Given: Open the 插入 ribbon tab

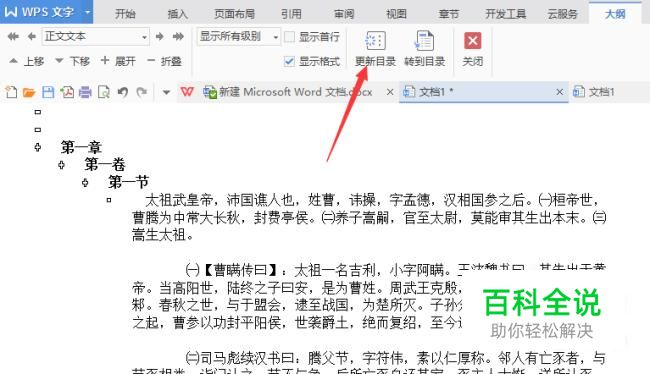Looking at the screenshot, I should coord(177,14).
